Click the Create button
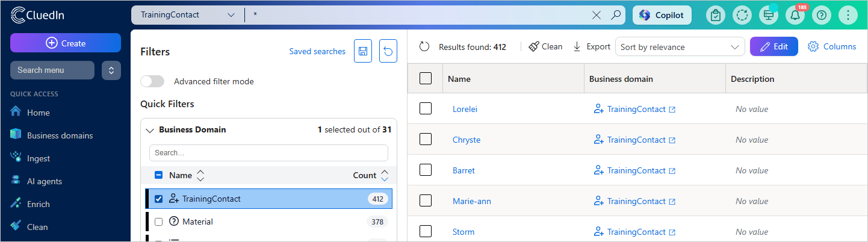This screenshot has height=242, width=868. coord(66,43)
